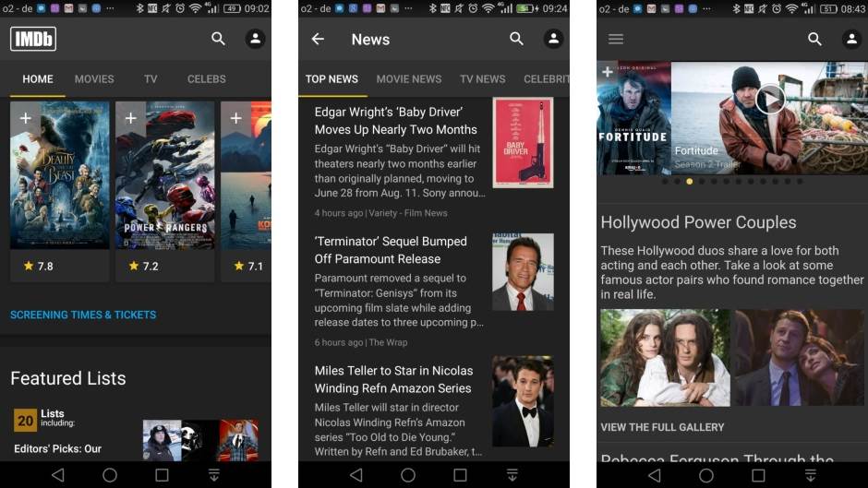
Task: Hide the navigation bar under the home screen
Action: coord(214,475)
